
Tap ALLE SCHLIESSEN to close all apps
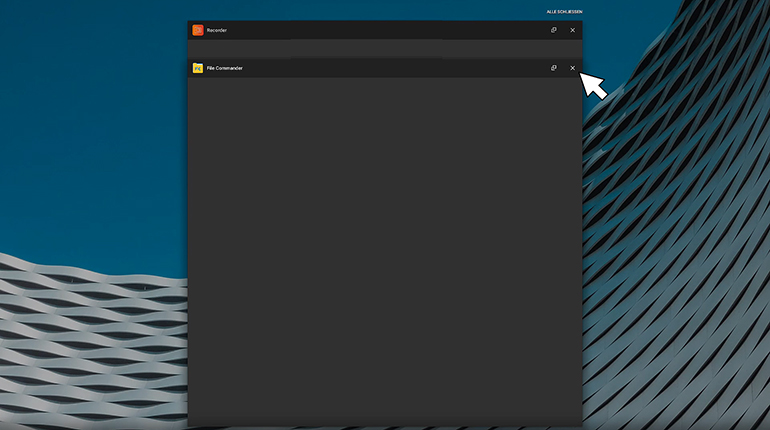(564, 12)
